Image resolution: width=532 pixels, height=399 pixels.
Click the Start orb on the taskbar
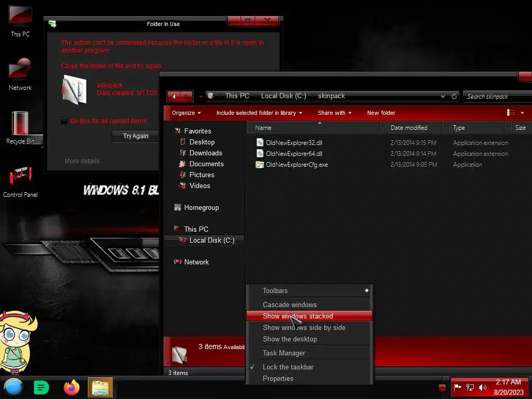[x=14, y=387]
